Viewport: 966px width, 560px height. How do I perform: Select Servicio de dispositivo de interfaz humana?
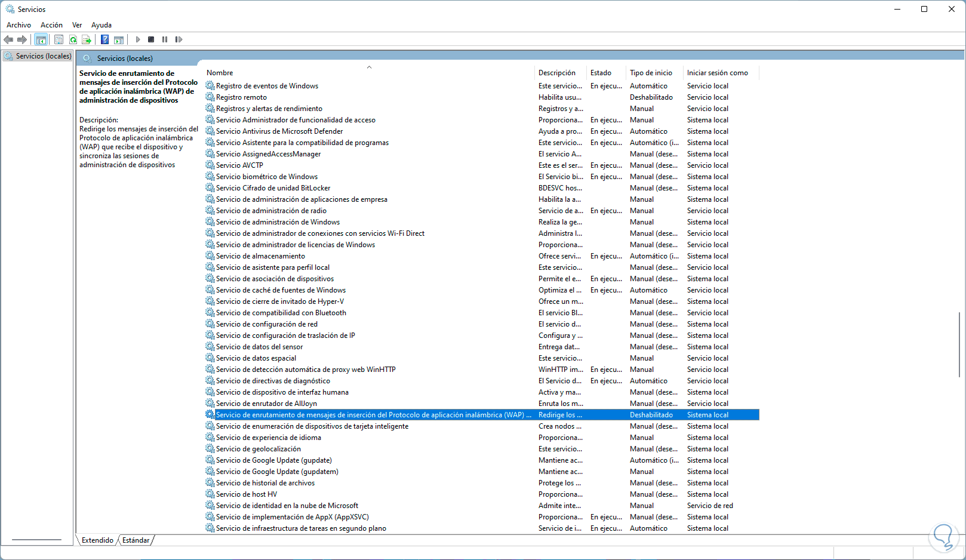click(x=282, y=392)
